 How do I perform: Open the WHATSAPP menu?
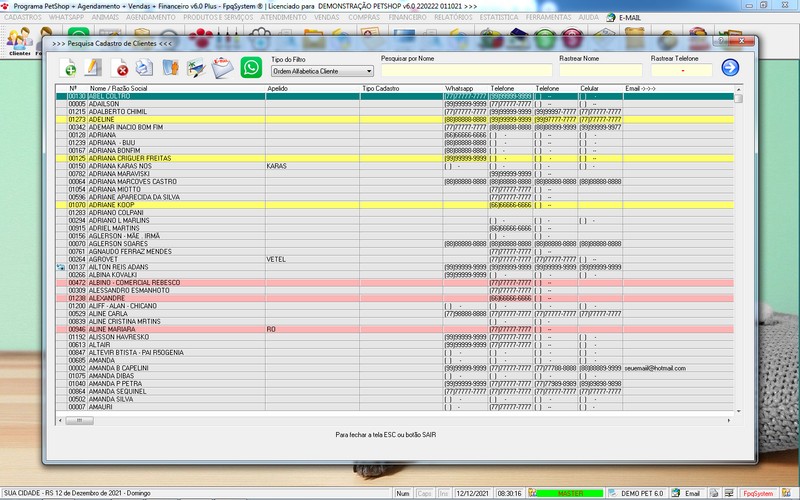pyautogui.click(x=66, y=17)
